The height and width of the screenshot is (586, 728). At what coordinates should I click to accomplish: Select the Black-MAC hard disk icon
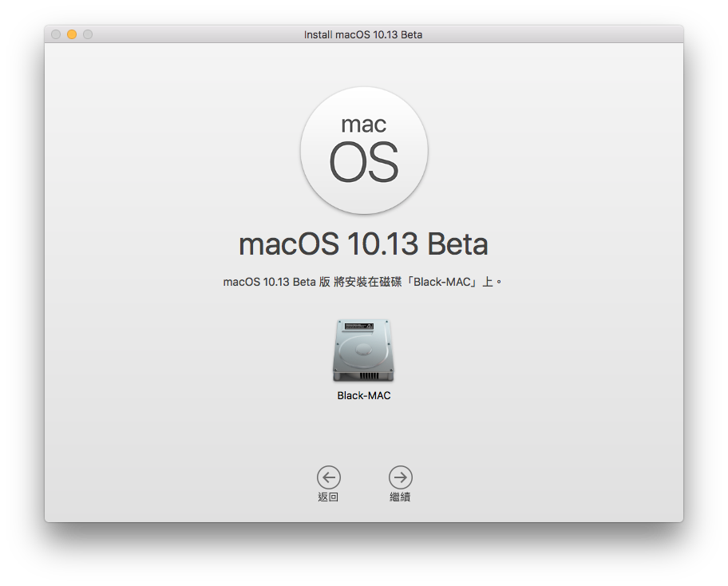(x=363, y=350)
